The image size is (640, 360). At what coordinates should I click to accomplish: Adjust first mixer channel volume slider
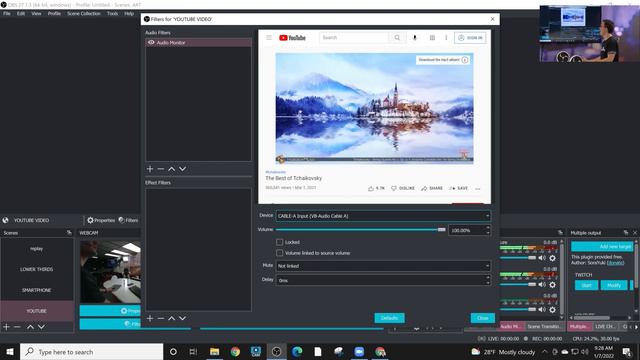(518, 258)
